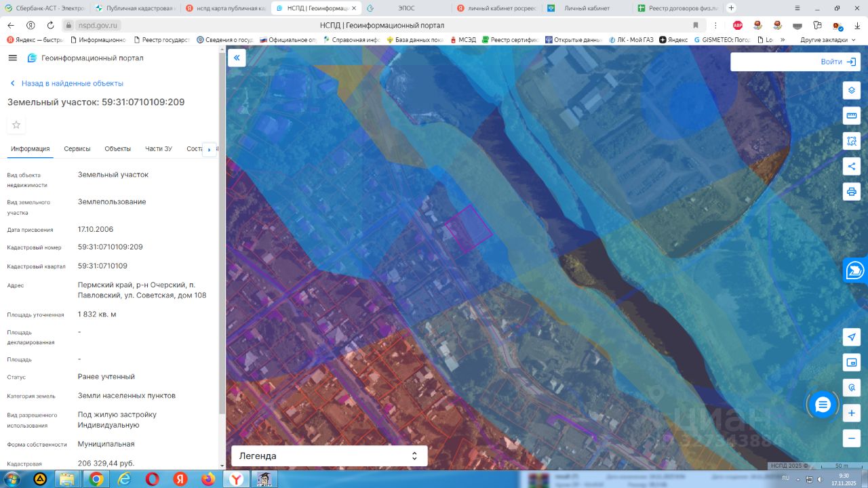
Task: Expand the Легенда map legend
Action: (x=330, y=456)
